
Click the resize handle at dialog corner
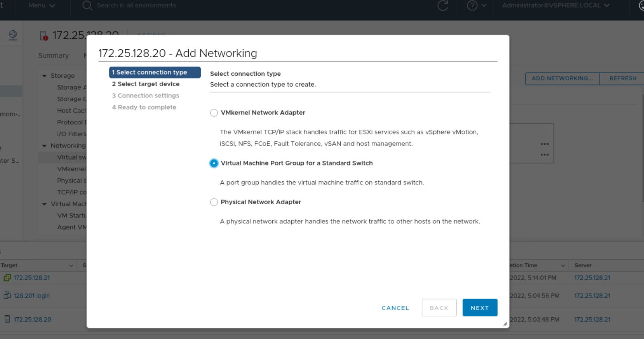[505, 323]
